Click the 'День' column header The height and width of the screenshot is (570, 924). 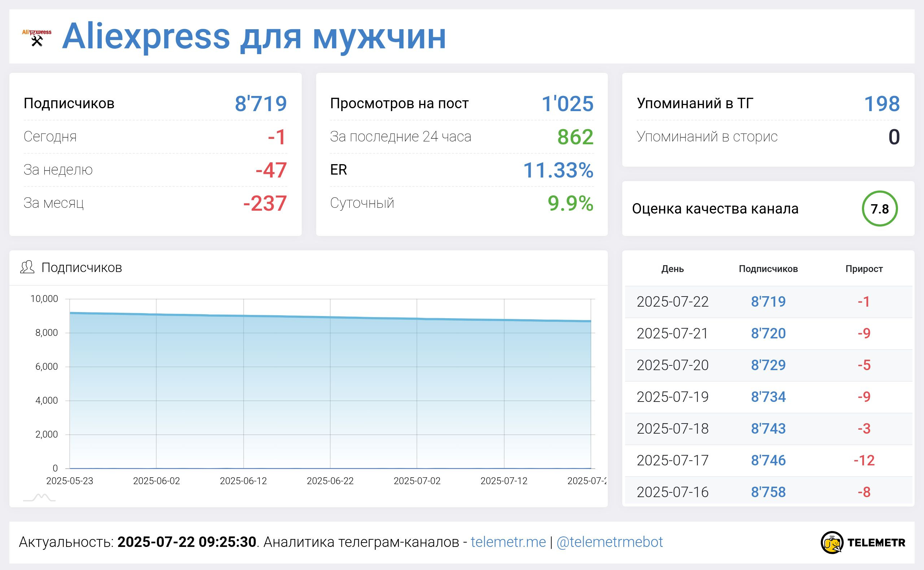click(x=672, y=269)
